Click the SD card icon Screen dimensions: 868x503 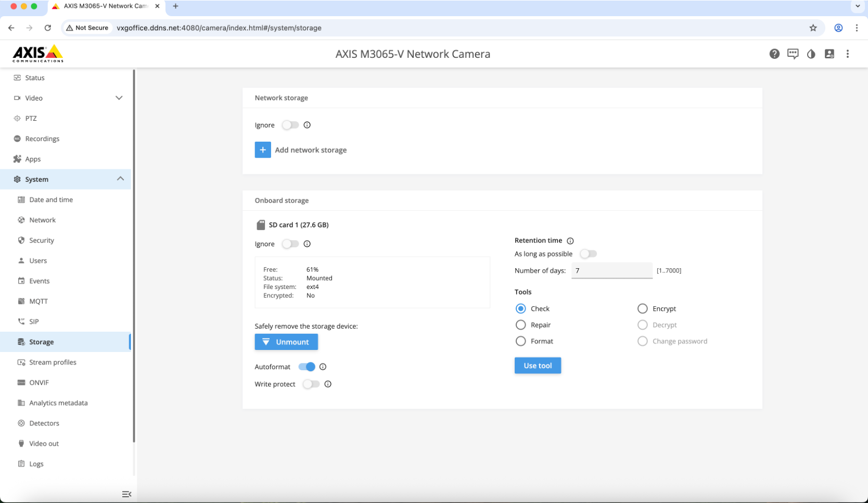pos(261,225)
